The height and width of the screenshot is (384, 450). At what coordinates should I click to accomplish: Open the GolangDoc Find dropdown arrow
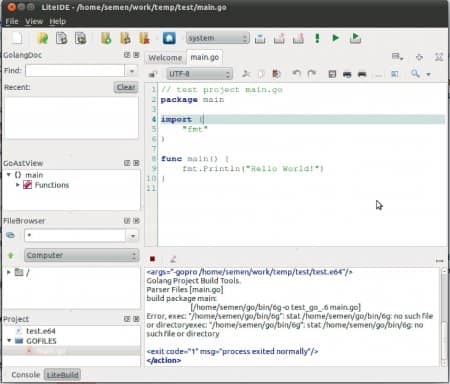pyautogui.click(x=132, y=71)
